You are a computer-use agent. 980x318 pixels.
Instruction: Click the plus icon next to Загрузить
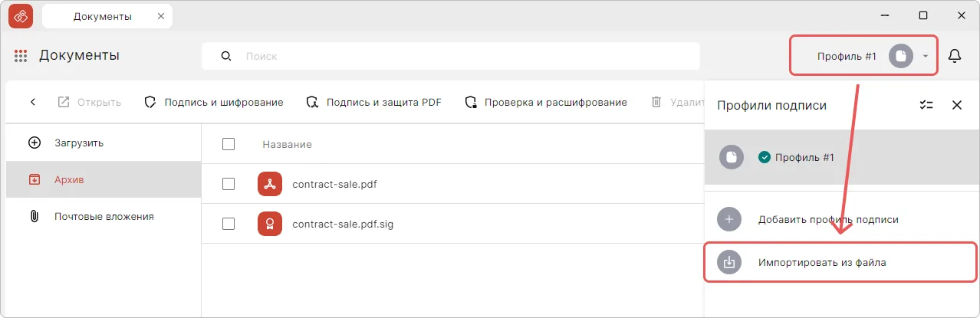click(34, 143)
